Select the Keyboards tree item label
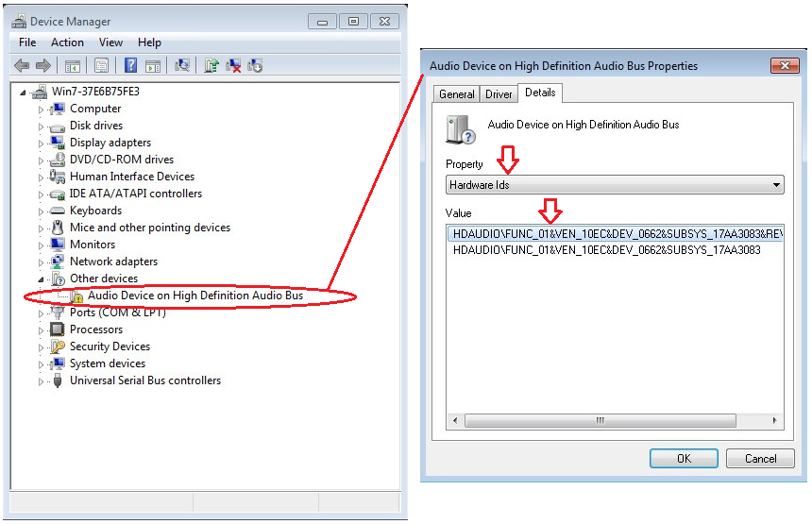 (95, 211)
